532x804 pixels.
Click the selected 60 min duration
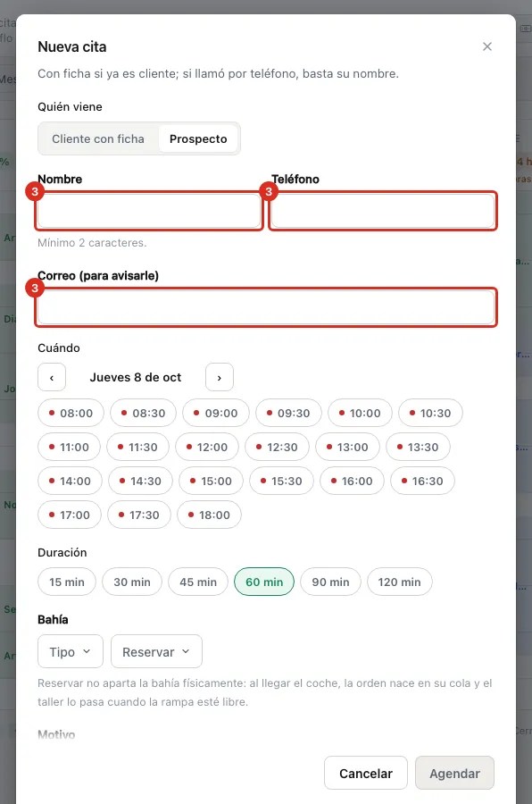pos(264,582)
